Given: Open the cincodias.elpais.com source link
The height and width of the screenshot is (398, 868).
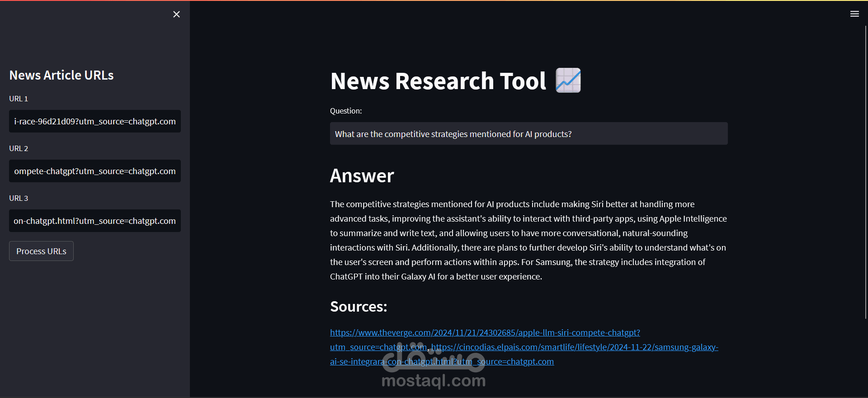Looking at the screenshot, I should coord(575,347).
